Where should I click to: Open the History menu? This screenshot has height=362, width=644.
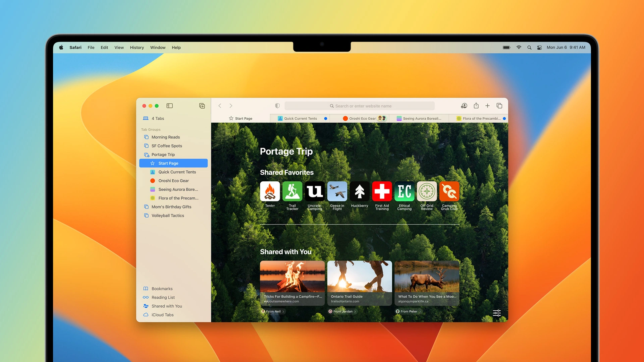click(137, 48)
